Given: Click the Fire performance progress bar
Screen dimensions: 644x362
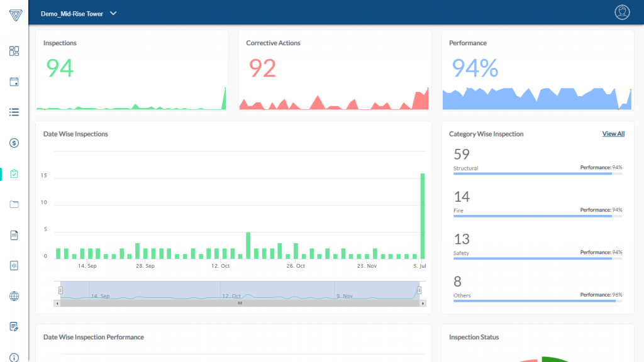Looking at the screenshot, I should (x=538, y=216).
